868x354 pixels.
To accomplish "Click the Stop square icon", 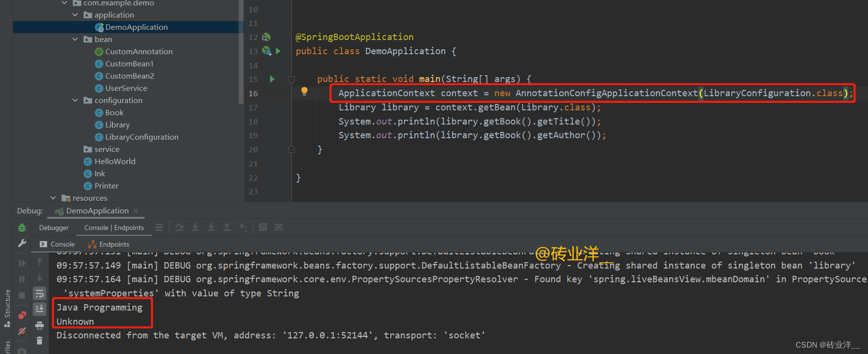I will click(22, 295).
